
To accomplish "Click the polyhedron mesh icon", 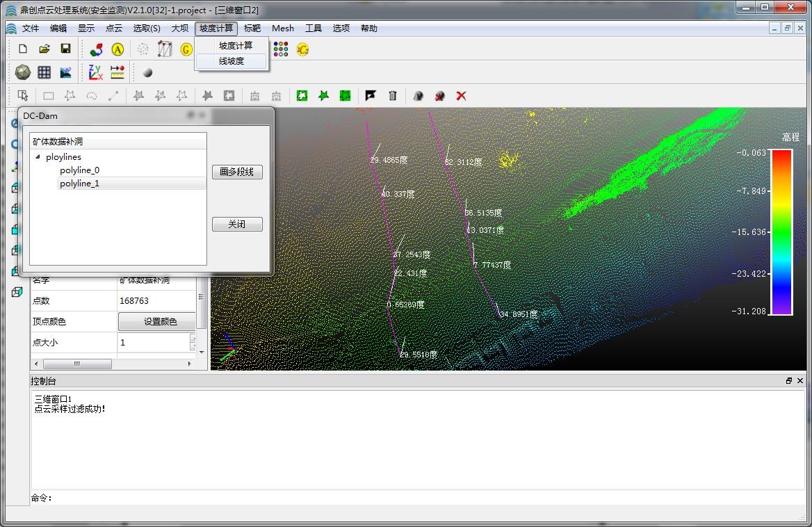I will [x=23, y=72].
